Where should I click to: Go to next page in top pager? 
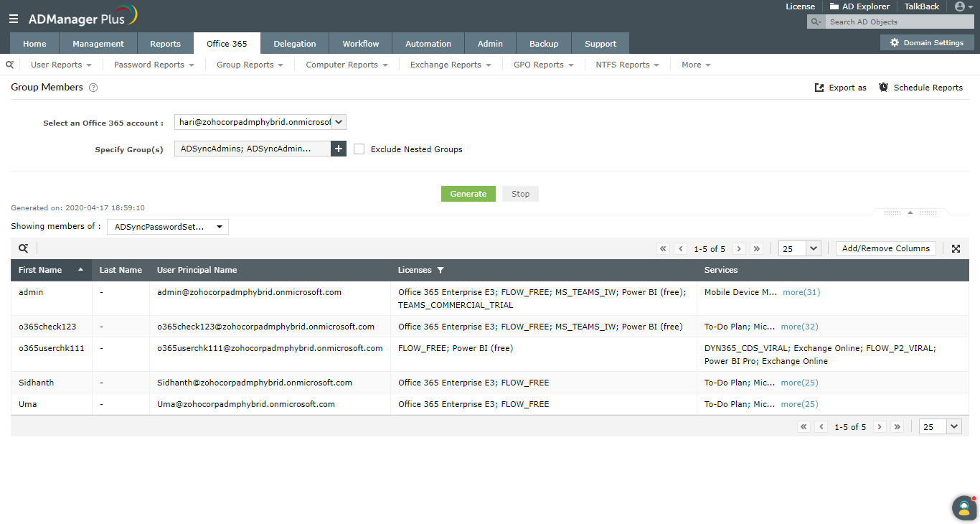point(739,249)
